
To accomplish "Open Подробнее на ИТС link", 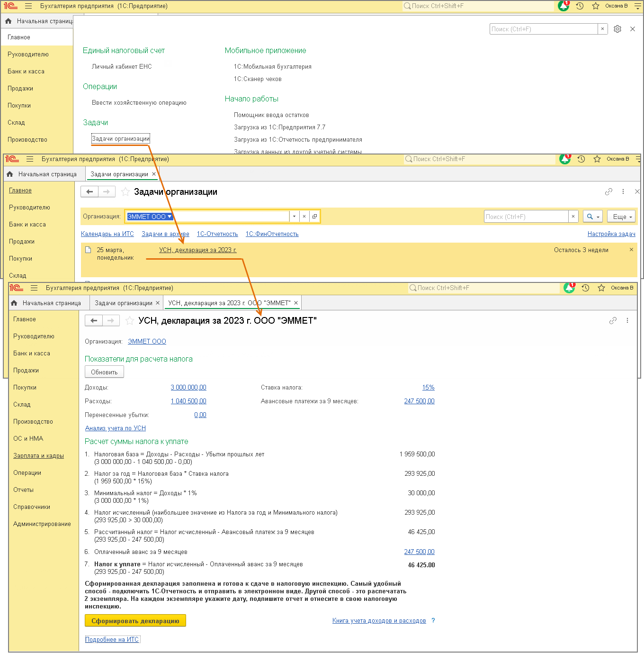I will pyautogui.click(x=112, y=640).
